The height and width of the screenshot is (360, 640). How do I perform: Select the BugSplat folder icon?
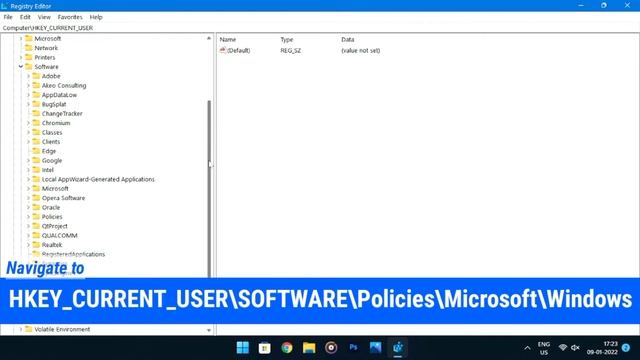click(x=36, y=104)
